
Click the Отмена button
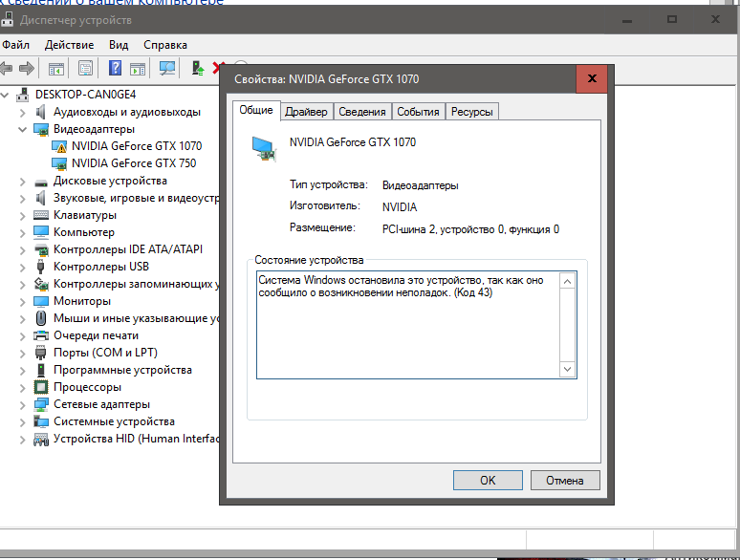565,481
